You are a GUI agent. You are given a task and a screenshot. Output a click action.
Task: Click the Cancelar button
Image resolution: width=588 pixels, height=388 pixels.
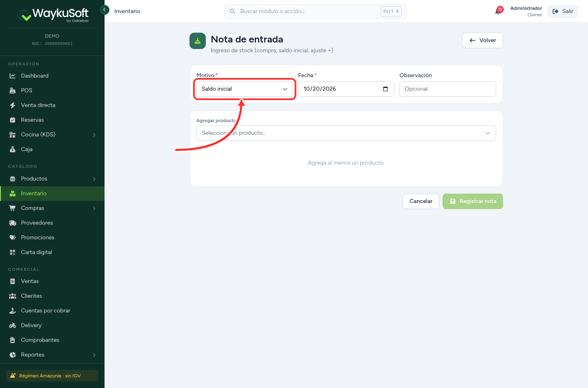pos(421,201)
